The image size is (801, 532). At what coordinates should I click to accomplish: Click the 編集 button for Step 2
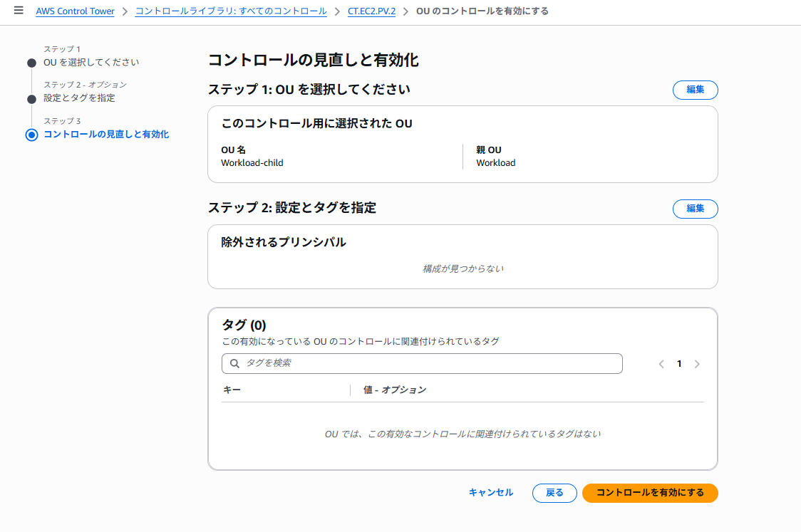tap(695, 209)
